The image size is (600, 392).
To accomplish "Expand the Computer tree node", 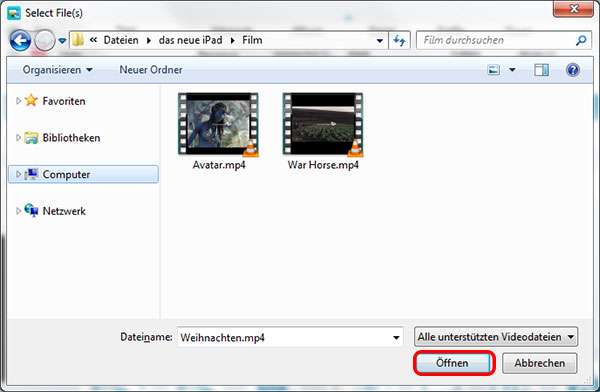I will tap(18, 174).
